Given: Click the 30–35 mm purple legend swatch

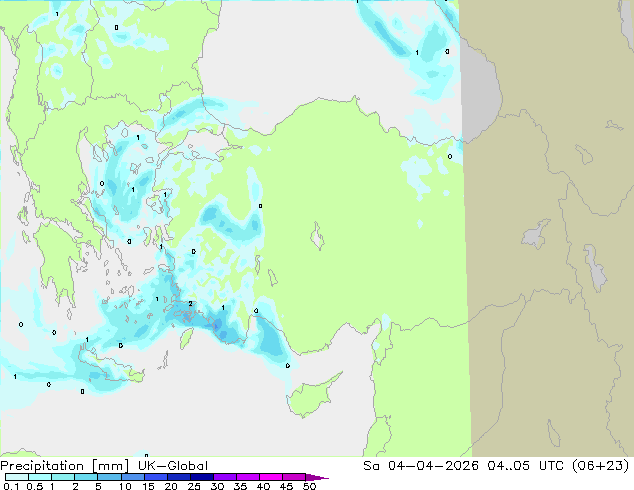Looking at the screenshot, I should click(x=224, y=477).
